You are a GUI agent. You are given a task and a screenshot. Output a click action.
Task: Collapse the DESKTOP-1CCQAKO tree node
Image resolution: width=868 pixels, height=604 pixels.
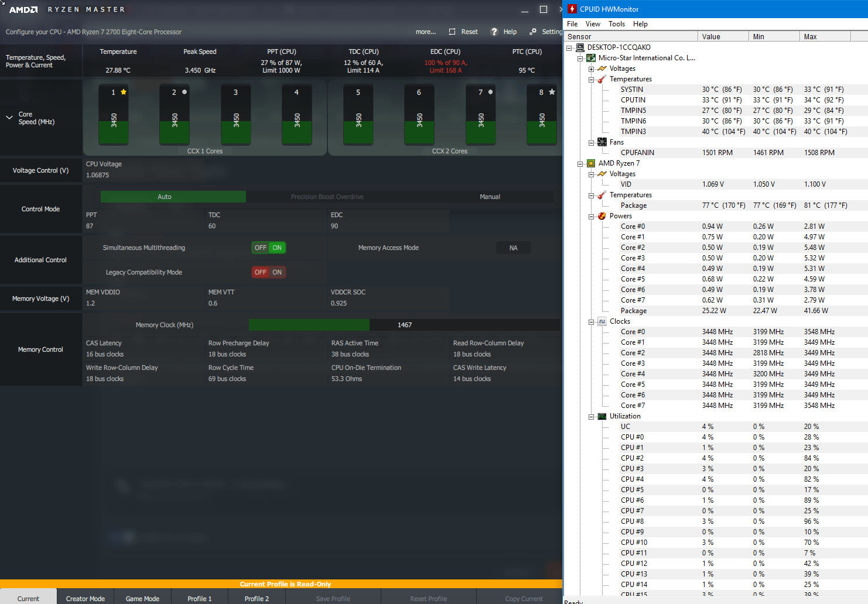tap(569, 48)
